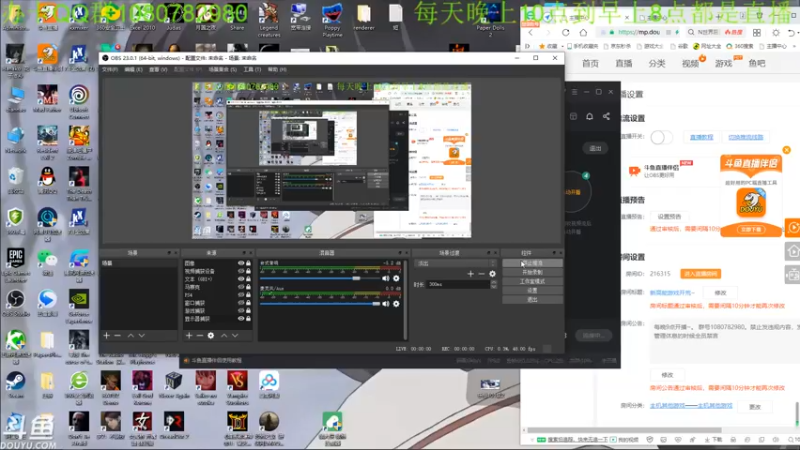Click the duration spinner arrows beside 300ms
The width and height of the screenshot is (800, 450).
[x=493, y=284]
